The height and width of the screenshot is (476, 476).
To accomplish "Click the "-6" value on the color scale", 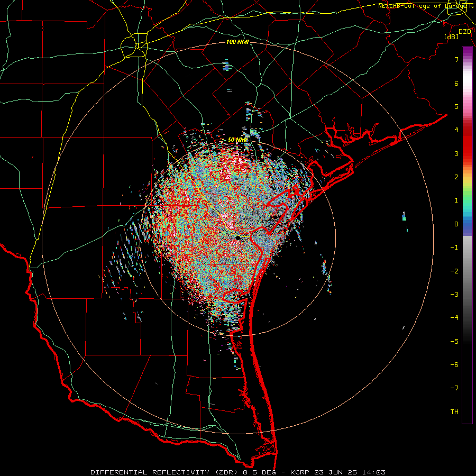I will pos(454,365).
